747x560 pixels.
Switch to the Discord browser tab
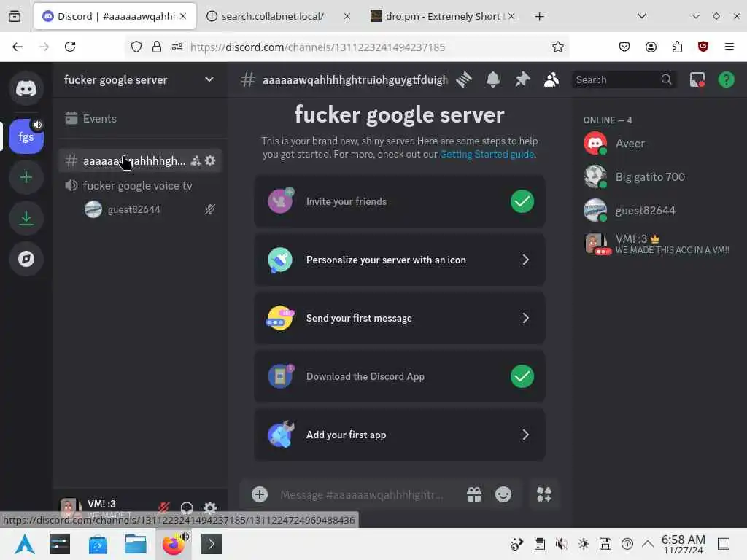pos(115,16)
